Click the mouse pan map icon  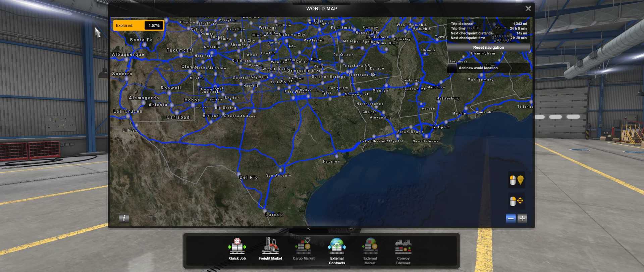pyautogui.click(x=517, y=201)
